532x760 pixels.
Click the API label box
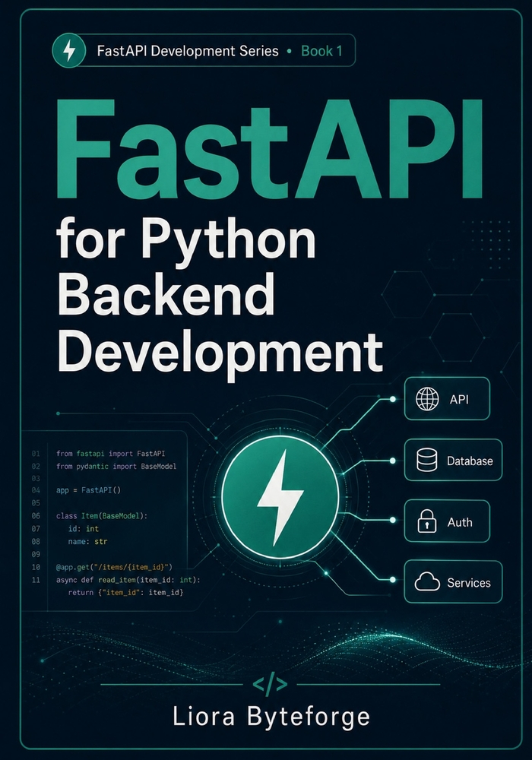click(x=447, y=399)
